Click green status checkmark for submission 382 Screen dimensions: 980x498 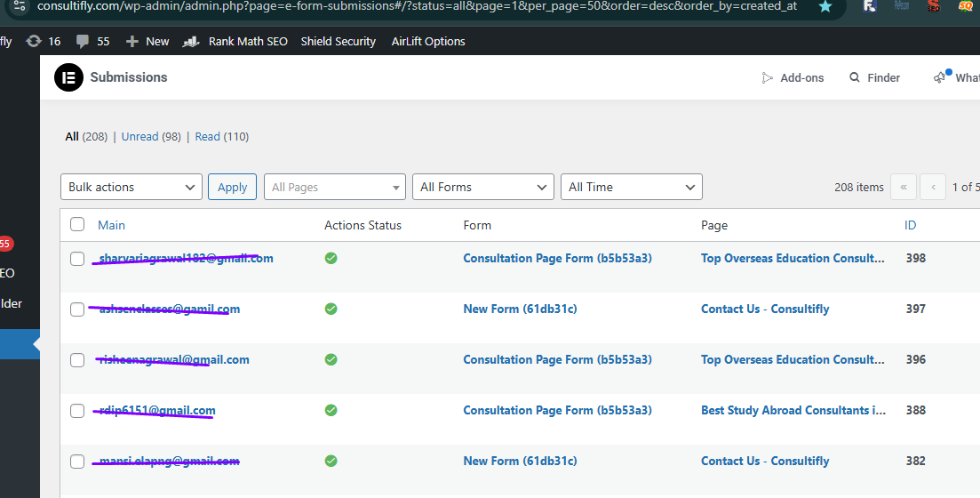click(x=331, y=461)
